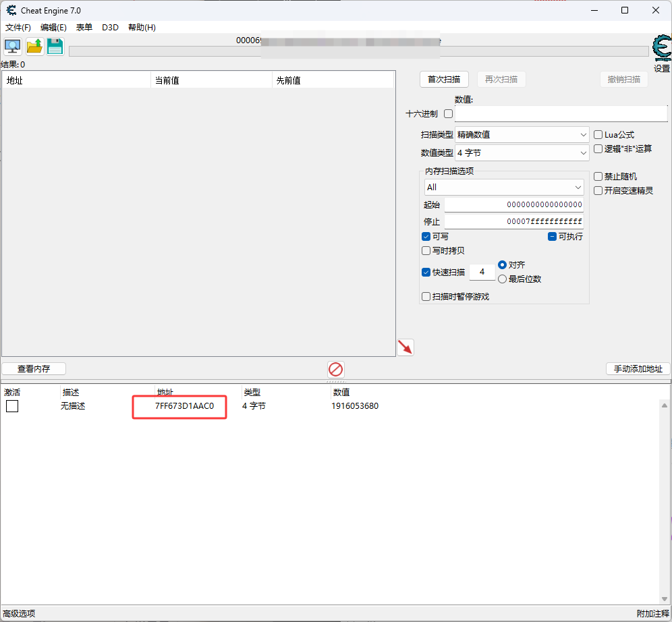Viewport: 672px width, 622px height.
Task: Click the 起始 start address field
Action: (514, 204)
